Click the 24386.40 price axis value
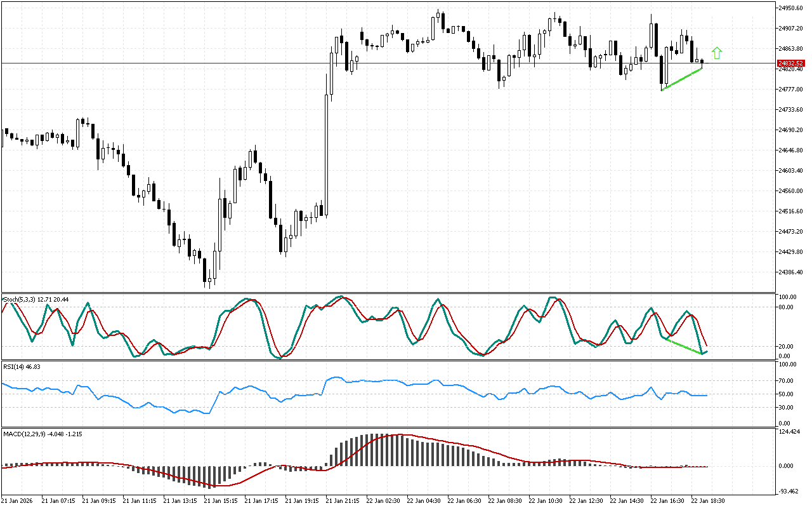This screenshot has width=812, height=508. pyautogui.click(x=791, y=272)
